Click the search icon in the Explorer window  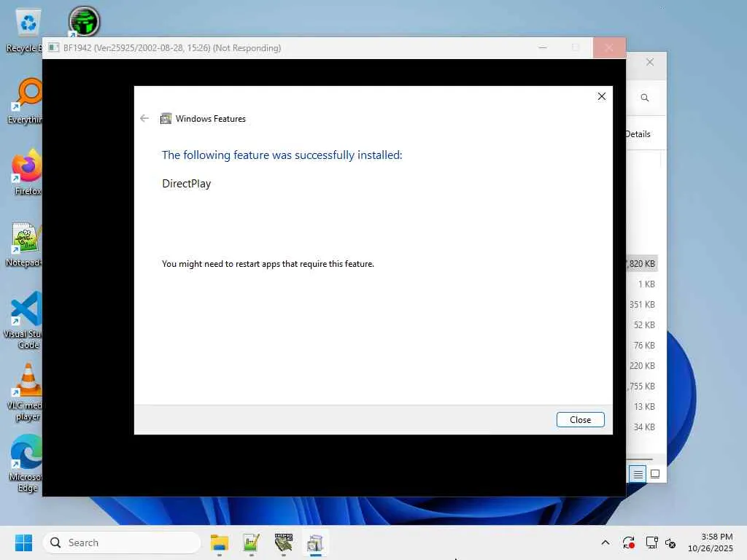tap(645, 98)
